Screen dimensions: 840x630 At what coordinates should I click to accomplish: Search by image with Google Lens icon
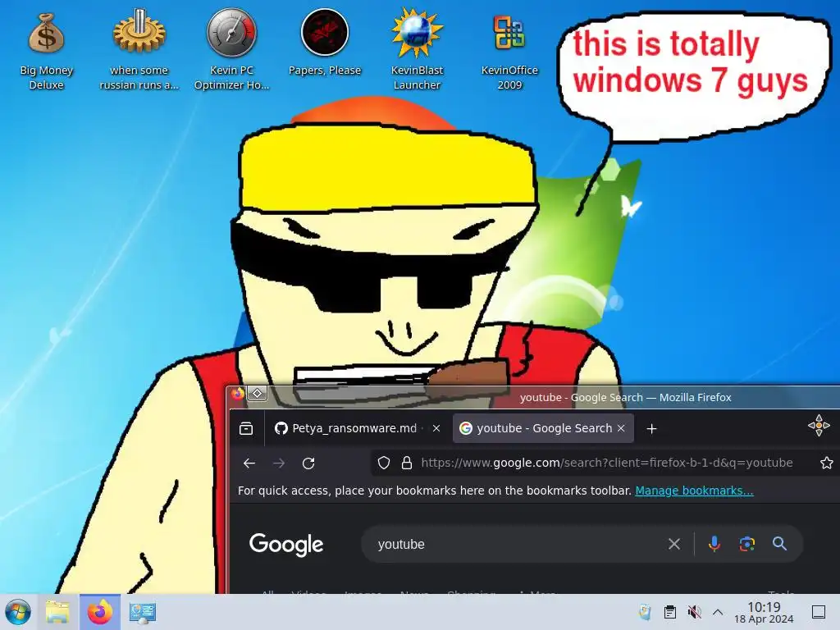point(746,545)
